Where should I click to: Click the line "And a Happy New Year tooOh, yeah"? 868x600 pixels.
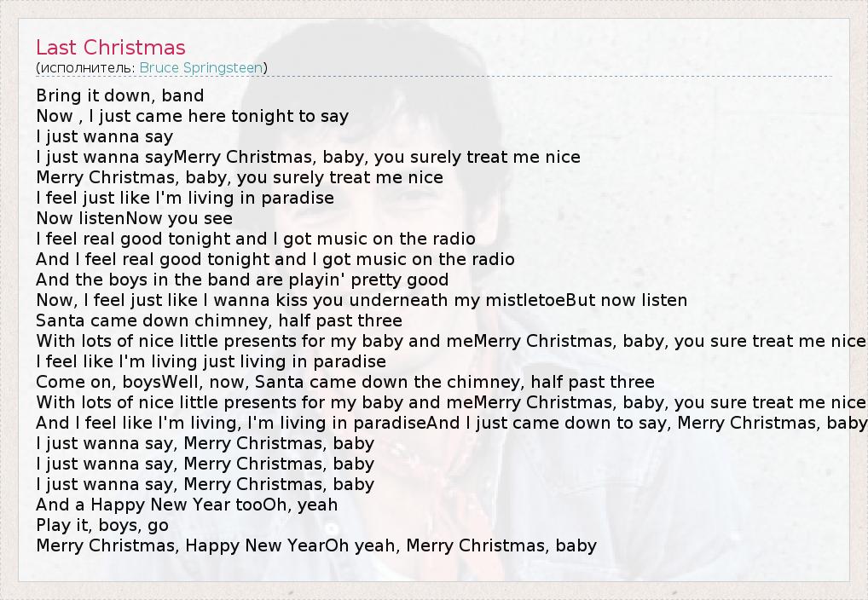[x=187, y=505]
